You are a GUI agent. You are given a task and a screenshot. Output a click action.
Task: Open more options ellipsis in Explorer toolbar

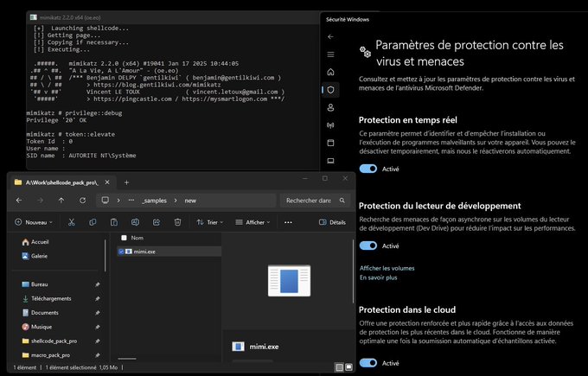[x=288, y=222]
